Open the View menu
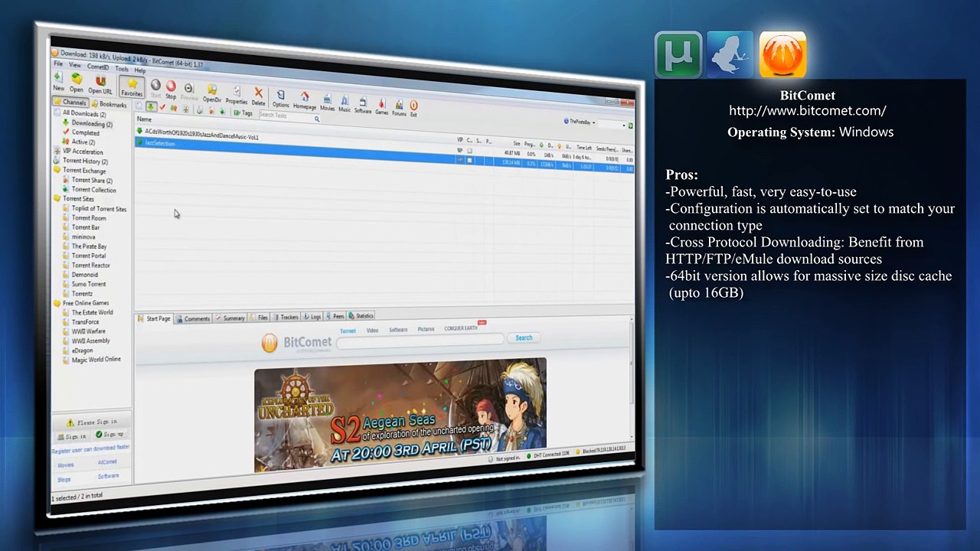 pos(74,65)
